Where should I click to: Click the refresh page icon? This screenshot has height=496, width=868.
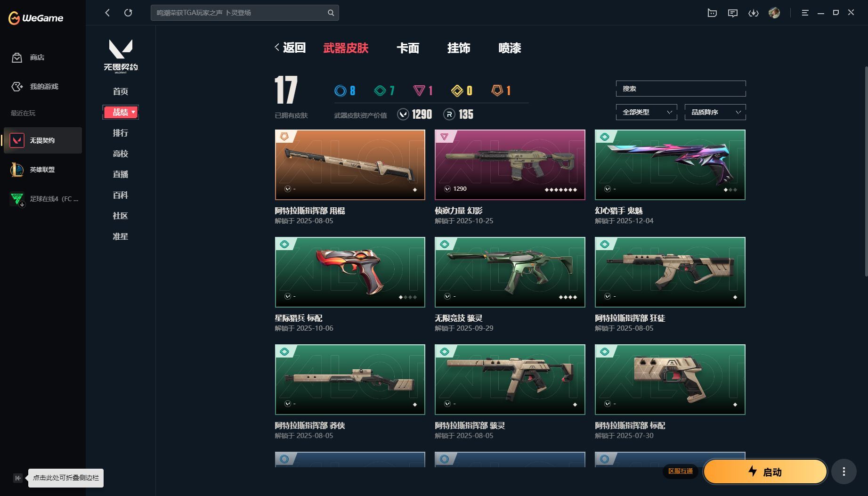tap(128, 13)
